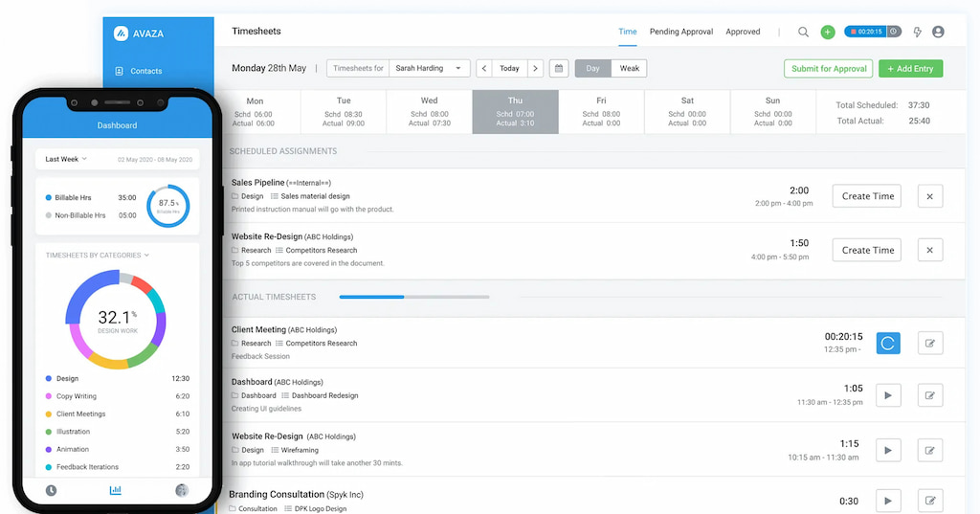
Task: Switch to Week view toggle
Action: pos(630,68)
